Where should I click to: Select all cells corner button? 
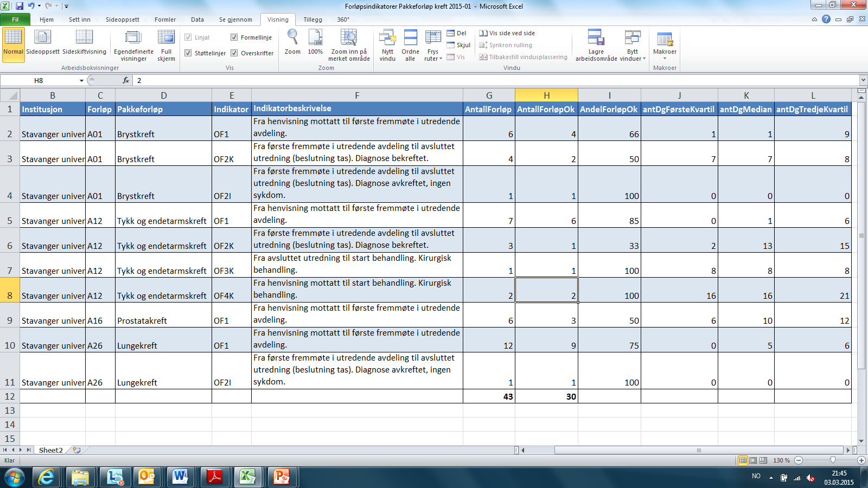[x=10, y=95]
